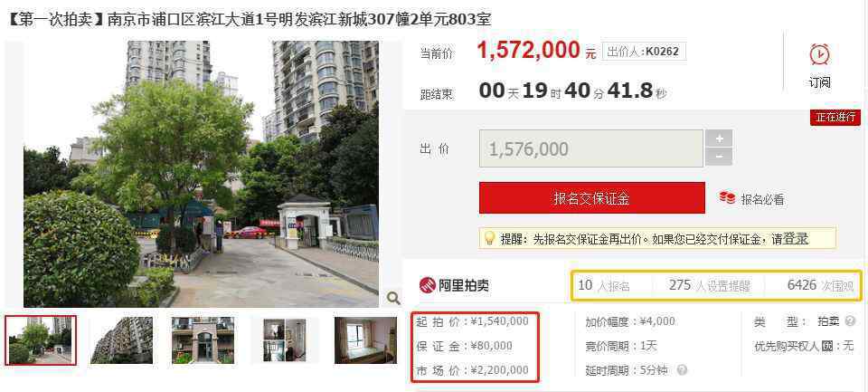Click help icon next to 类型 拍卖
The image size is (868, 392).
(851, 321)
